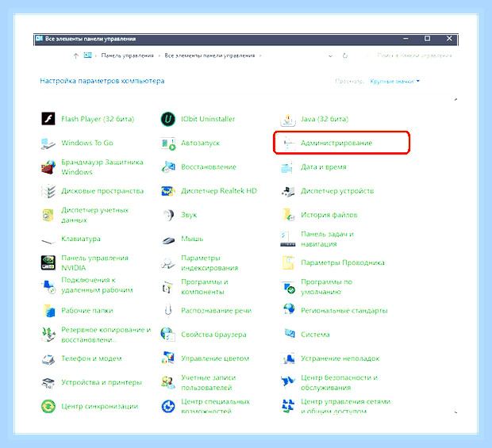Open the Управление цветом icon
492x448 pixels.
tap(168, 358)
